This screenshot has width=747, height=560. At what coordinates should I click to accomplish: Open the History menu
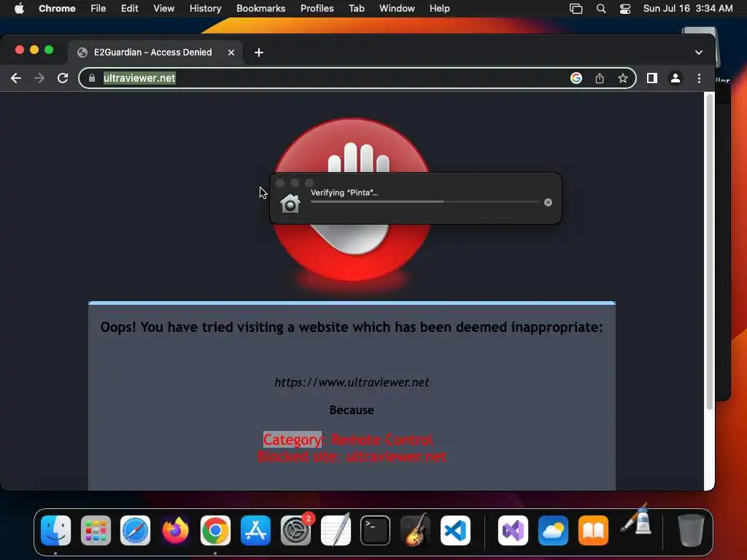205,9
